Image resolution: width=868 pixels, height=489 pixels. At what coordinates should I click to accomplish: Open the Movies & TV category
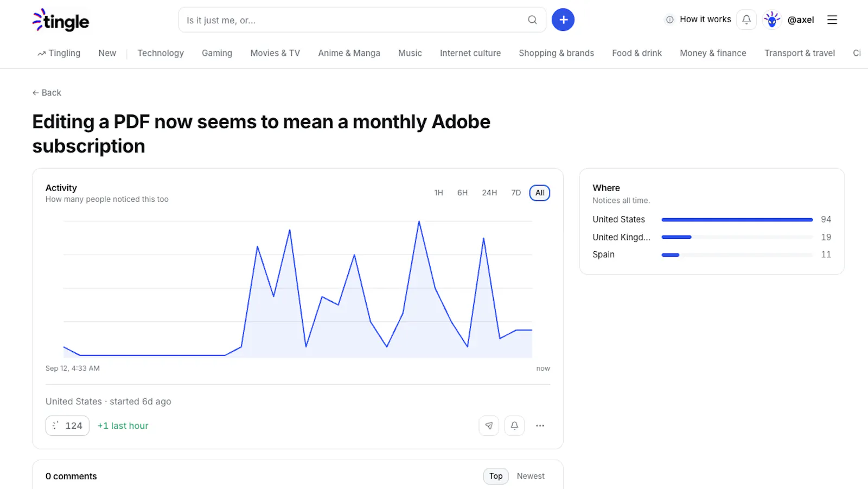[275, 53]
